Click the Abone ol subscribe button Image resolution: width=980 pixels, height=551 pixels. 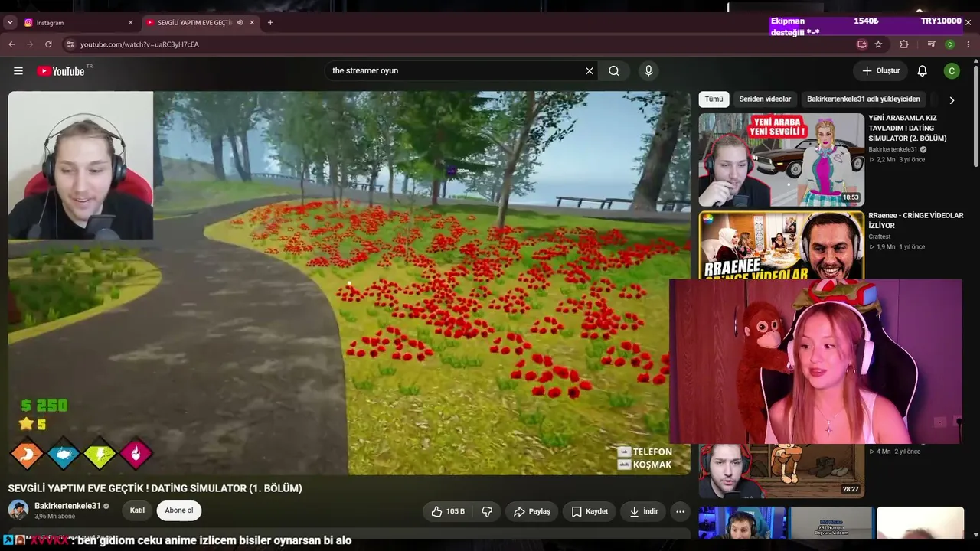[x=179, y=510]
